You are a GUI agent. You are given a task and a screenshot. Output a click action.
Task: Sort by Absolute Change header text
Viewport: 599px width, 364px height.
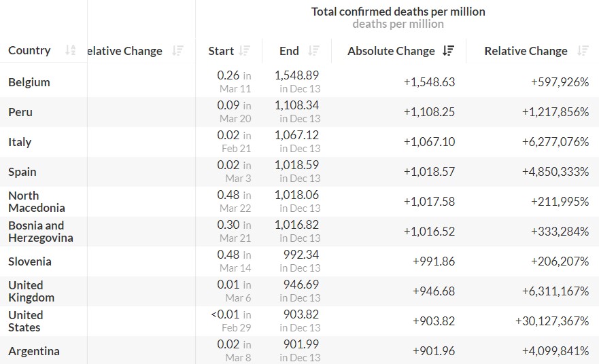pyautogui.click(x=391, y=51)
